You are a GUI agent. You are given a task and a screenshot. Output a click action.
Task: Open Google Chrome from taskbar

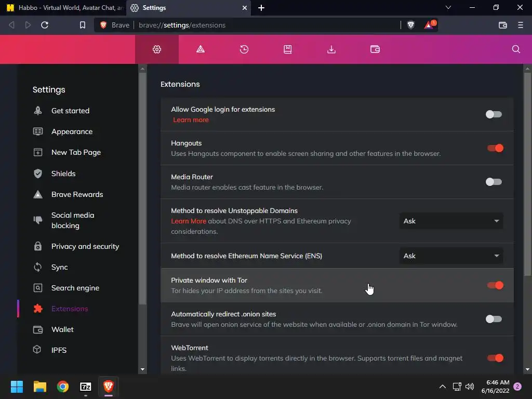pyautogui.click(x=63, y=387)
